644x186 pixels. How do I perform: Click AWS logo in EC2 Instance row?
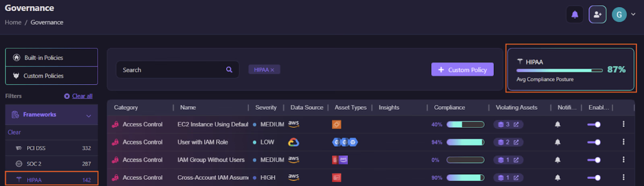(293, 124)
